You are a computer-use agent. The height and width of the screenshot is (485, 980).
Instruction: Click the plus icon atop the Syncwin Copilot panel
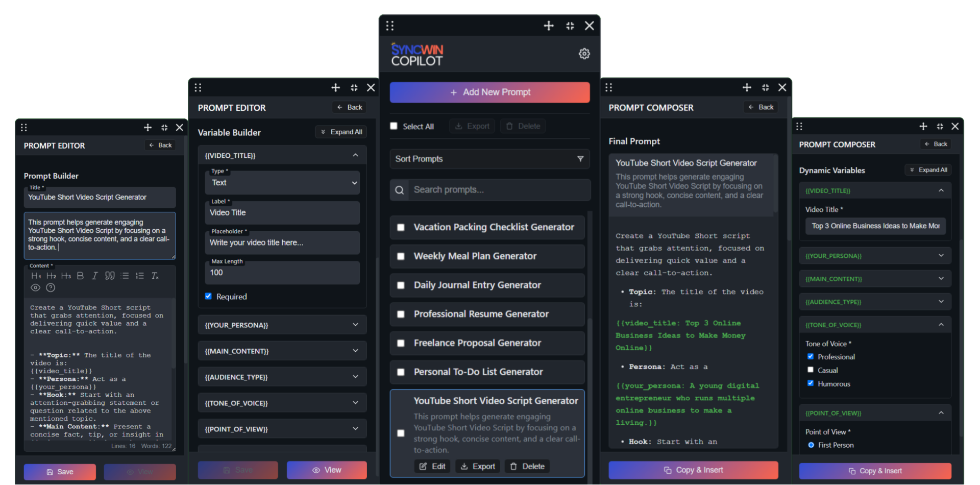549,26
